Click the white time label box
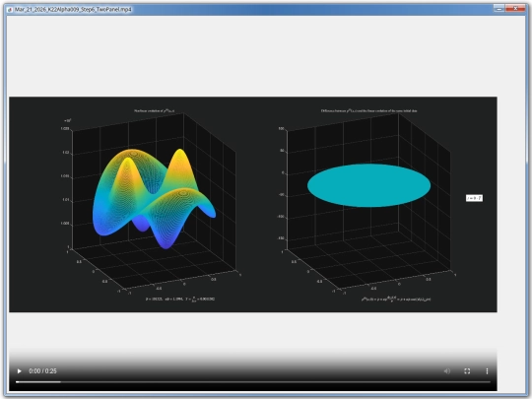 click(x=474, y=198)
